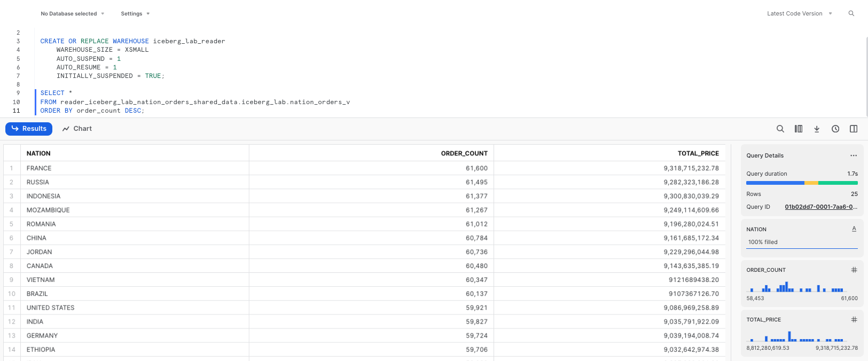Click the TOTAL_PRICE number type icon

pos(854,319)
